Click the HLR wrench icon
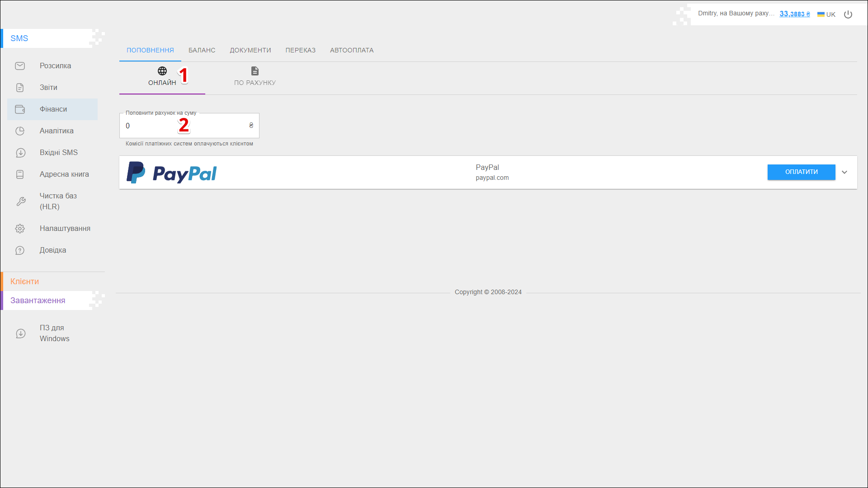Viewport: 868px width, 488px height. (x=21, y=202)
